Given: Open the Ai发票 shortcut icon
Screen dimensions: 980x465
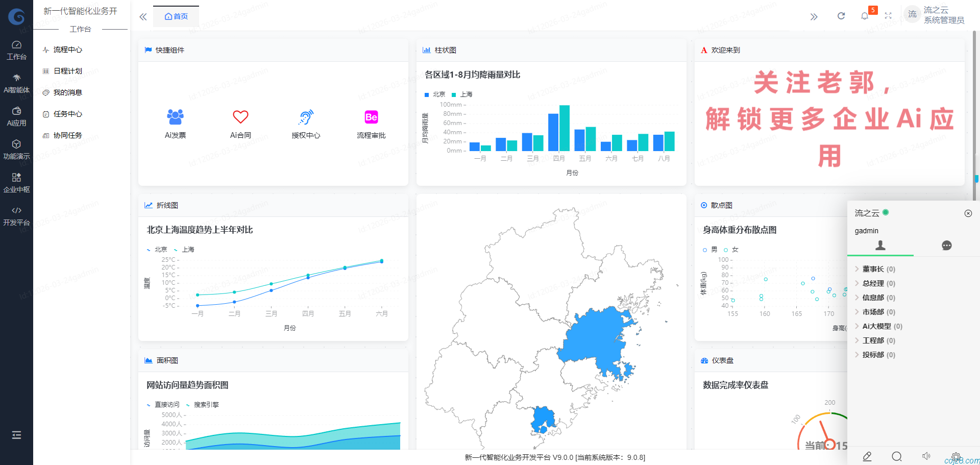Looking at the screenshot, I should tap(175, 117).
